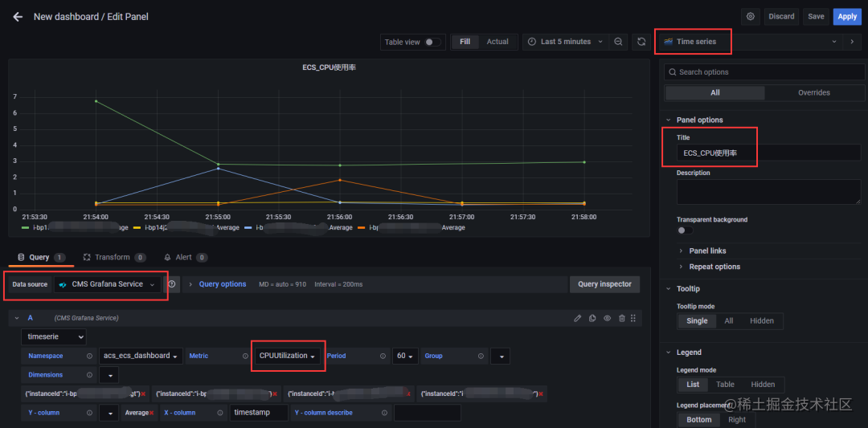The height and width of the screenshot is (428, 868).
Task: Edit the panel Title field
Action: click(769, 153)
